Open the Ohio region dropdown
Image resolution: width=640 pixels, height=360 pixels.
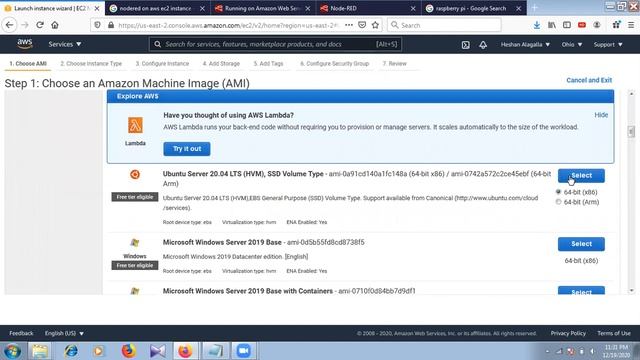pos(572,44)
